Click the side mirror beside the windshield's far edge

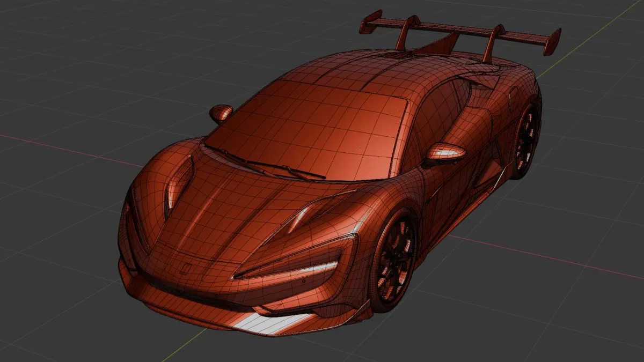(x=221, y=114)
